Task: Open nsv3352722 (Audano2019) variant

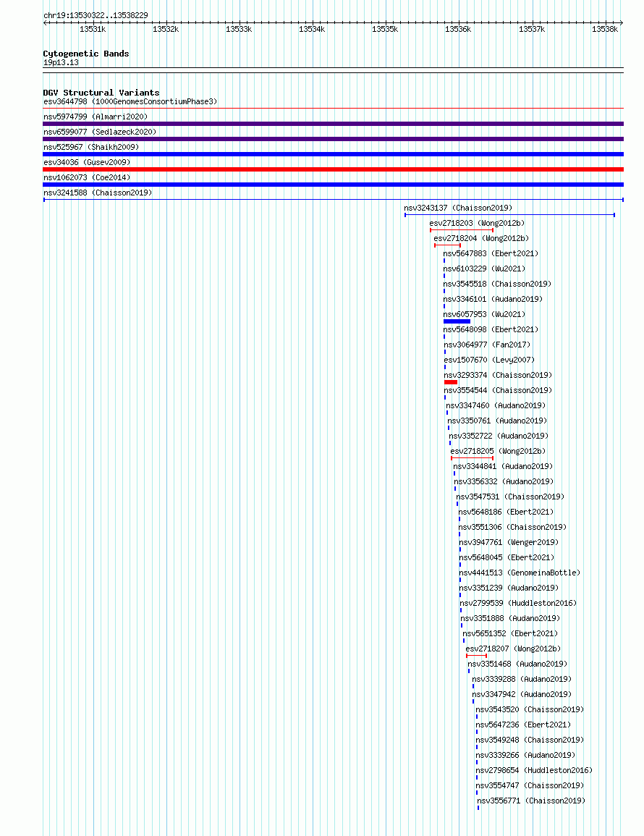Action: (499, 436)
